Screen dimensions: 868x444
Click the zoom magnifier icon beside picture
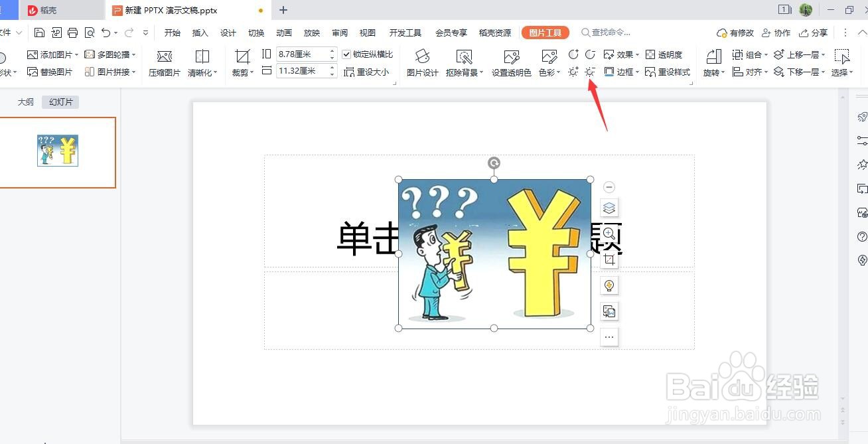[609, 234]
